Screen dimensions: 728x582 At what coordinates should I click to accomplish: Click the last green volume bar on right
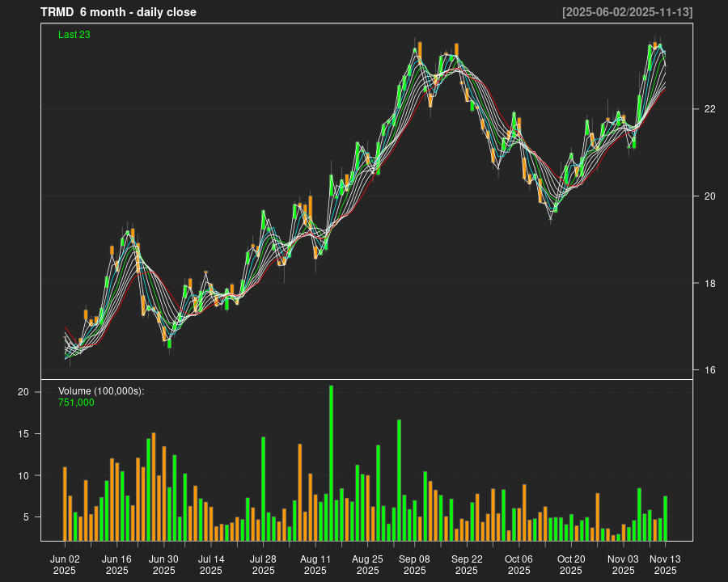[x=665, y=518]
